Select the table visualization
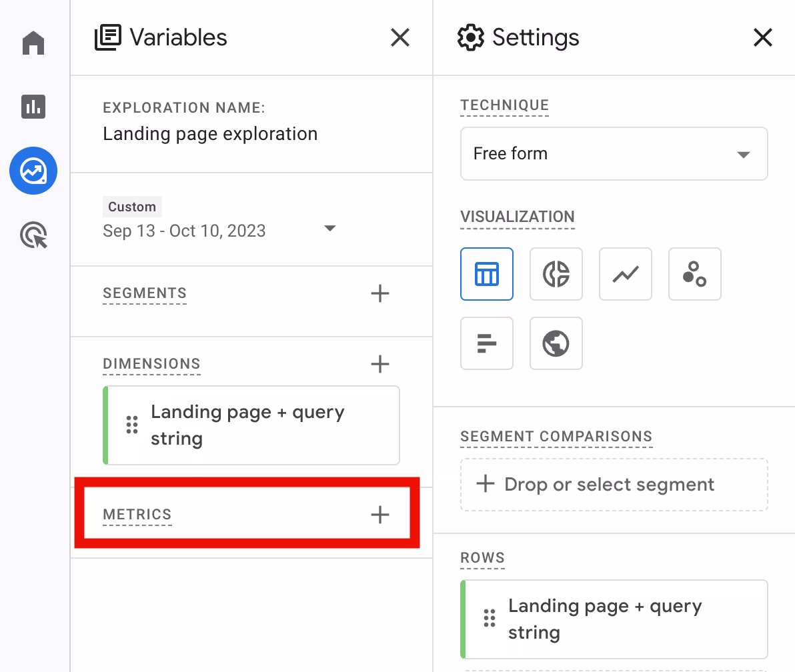Image resolution: width=795 pixels, height=672 pixels. [487, 274]
